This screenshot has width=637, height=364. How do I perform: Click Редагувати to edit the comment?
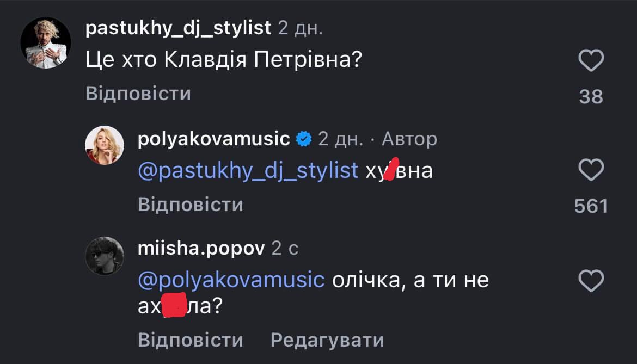[327, 340]
